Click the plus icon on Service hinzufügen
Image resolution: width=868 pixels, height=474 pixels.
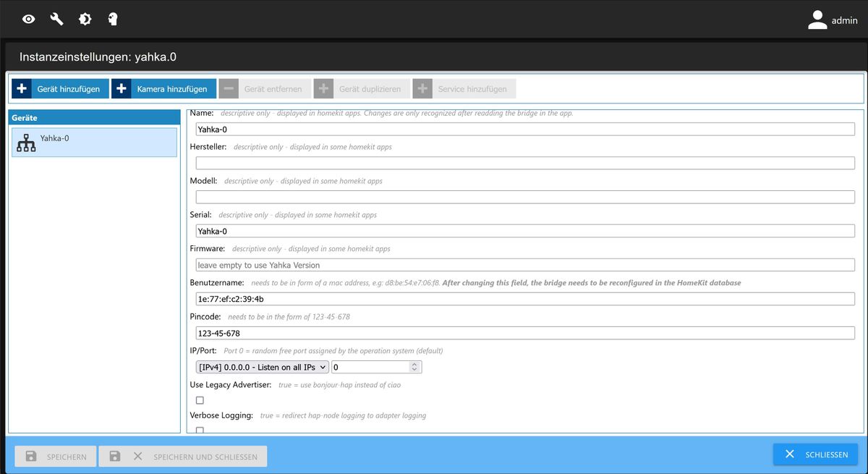[x=422, y=89]
